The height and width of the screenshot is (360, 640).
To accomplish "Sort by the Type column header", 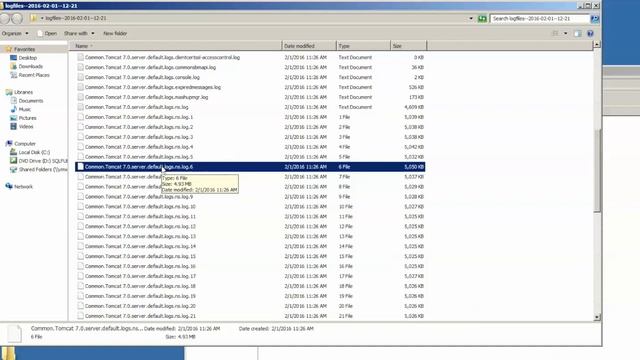I will tap(363, 46).
